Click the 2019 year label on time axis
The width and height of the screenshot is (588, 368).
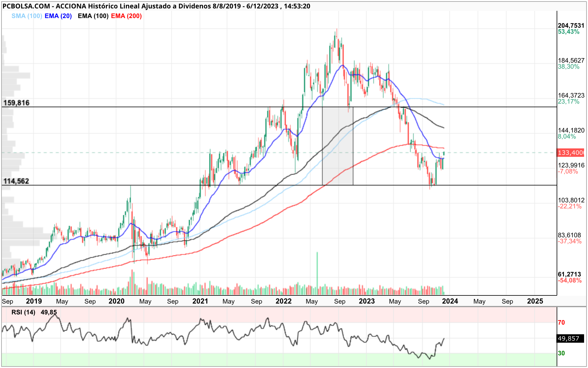(x=34, y=301)
